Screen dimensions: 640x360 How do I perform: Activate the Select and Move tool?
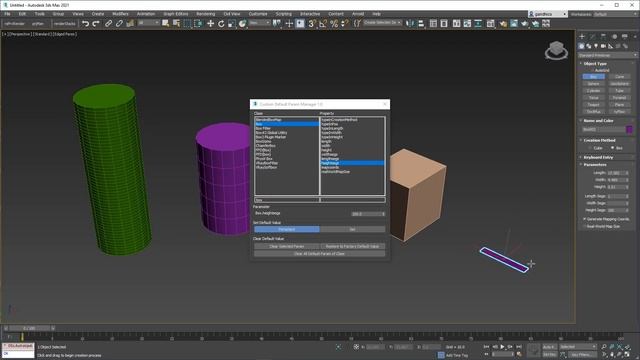210,24
